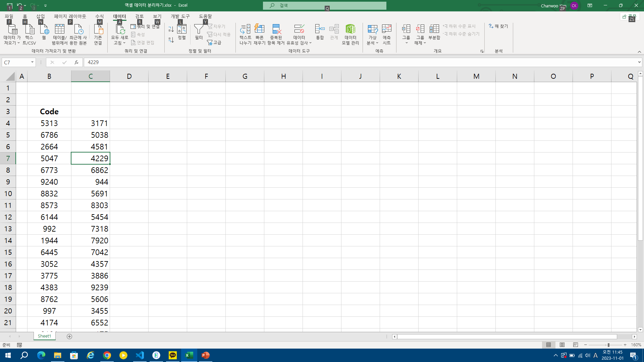Select cell B8 containing 6773
644x362 pixels.
(49, 170)
